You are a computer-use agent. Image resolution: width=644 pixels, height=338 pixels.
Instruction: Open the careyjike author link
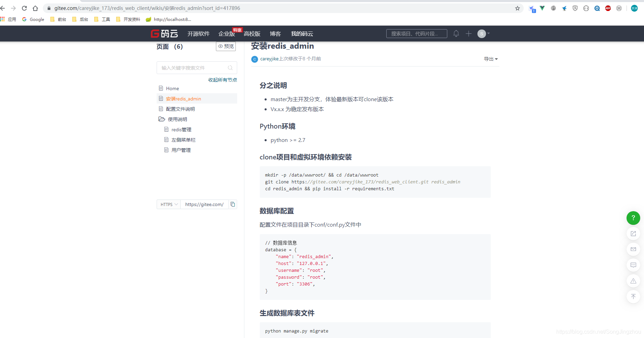click(x=269, y=59)
